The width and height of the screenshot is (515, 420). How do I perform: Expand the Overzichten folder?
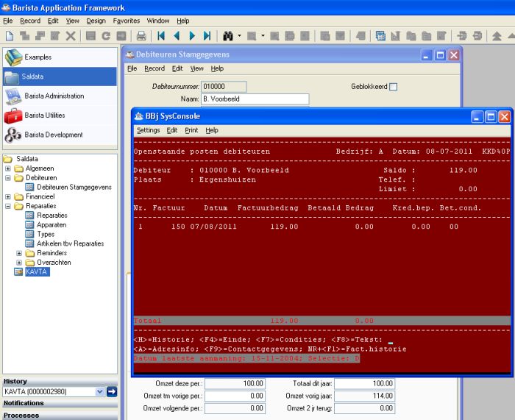(19, 263)
